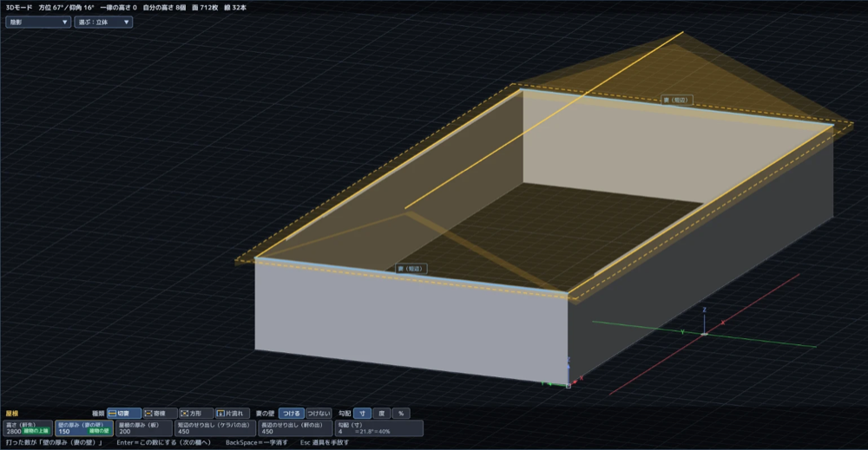Select the 片流れ shed roof type
This screenshot has height=450, width=868.
tap(232, 414)
